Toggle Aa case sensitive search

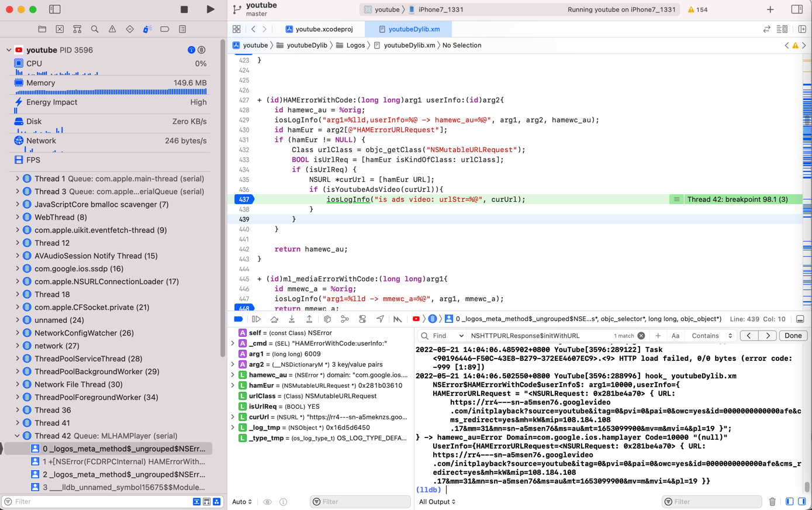point(675,336)
